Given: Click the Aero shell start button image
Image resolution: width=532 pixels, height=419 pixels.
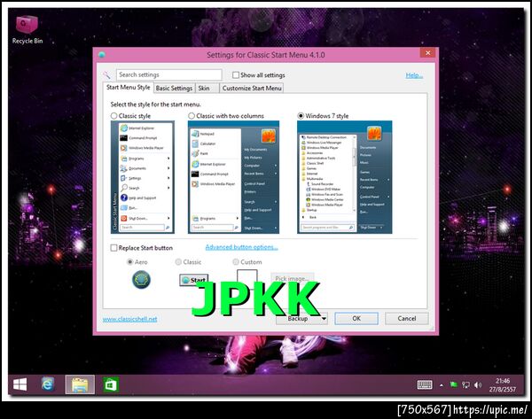Looking at the screenshot, I should (141, 280).
